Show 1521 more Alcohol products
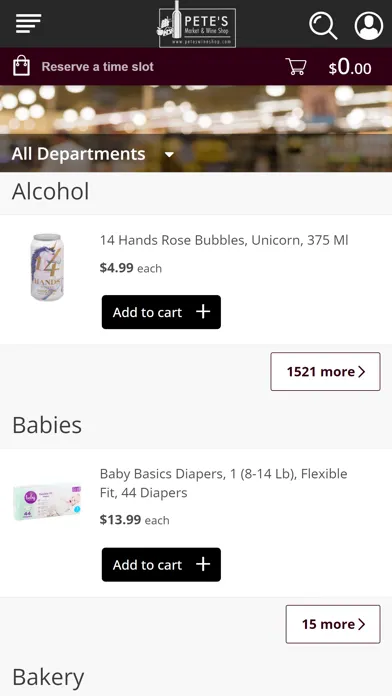The width and height of the screenshot is (392, 696). pyautogui.click(x=325, y=372)
